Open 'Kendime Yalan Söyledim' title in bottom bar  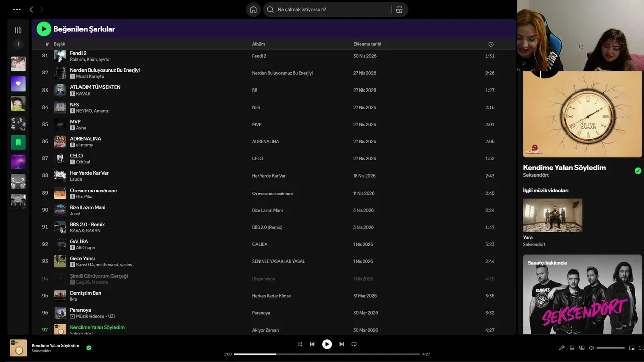(55, 345)
